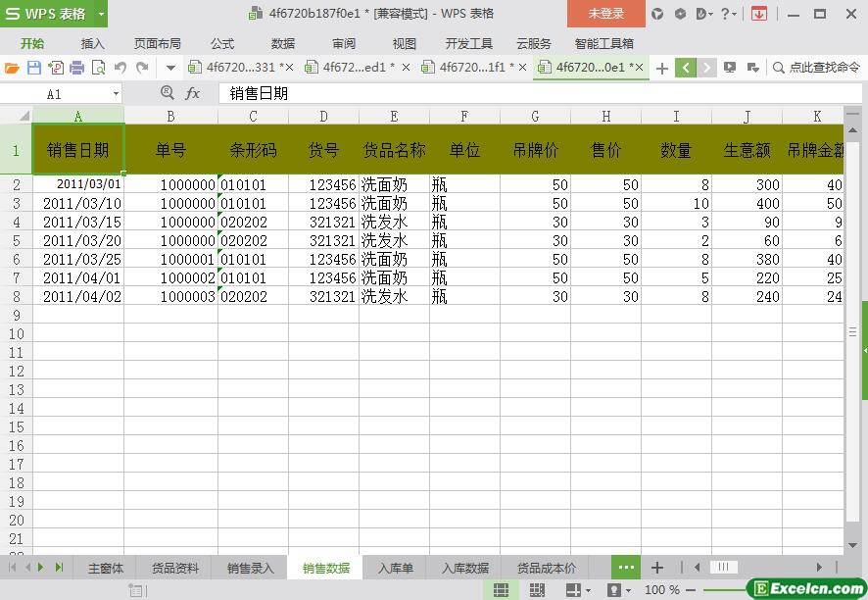868x600 pixels.
Task: Open a new document tab with plus
Action: pyautogui.click(x=662, y=68)
